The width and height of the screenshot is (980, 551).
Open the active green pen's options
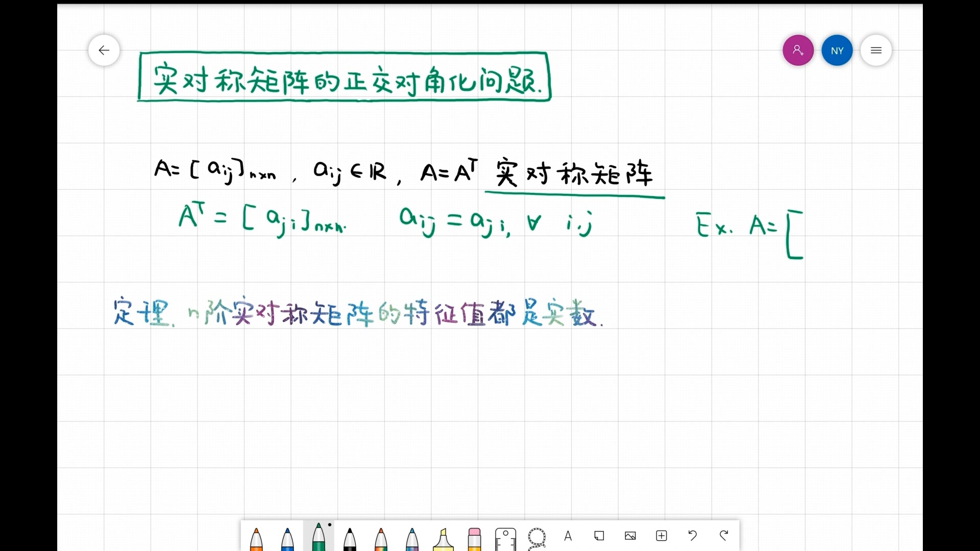pyautogui.click(x=318, y=536)
